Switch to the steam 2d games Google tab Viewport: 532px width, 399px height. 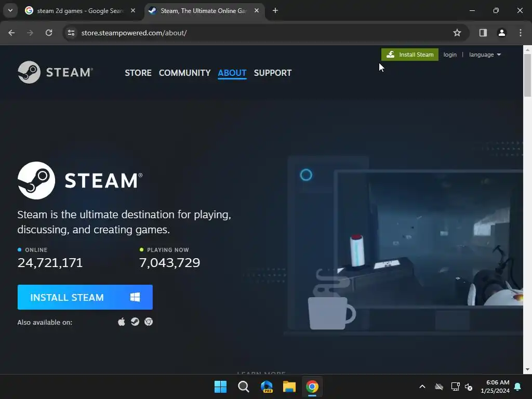coord(80,11)
